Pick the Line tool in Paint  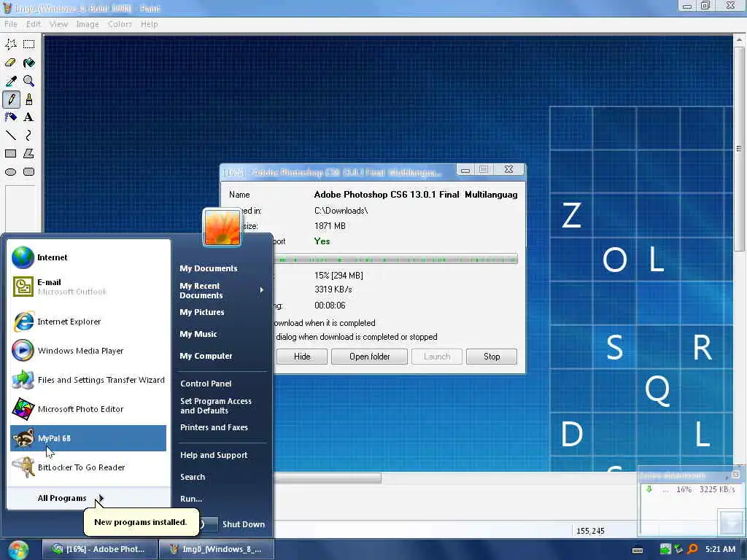point(10,136)
